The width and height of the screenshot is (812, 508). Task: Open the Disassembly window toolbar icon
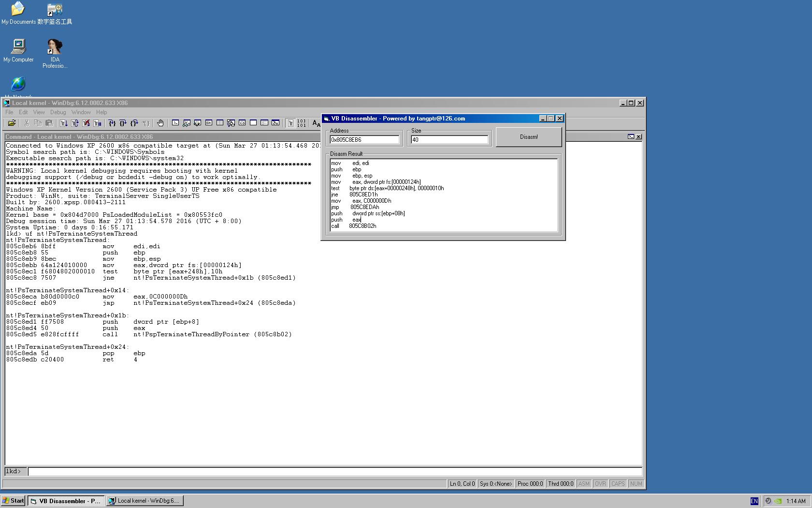tap(242, 123)
